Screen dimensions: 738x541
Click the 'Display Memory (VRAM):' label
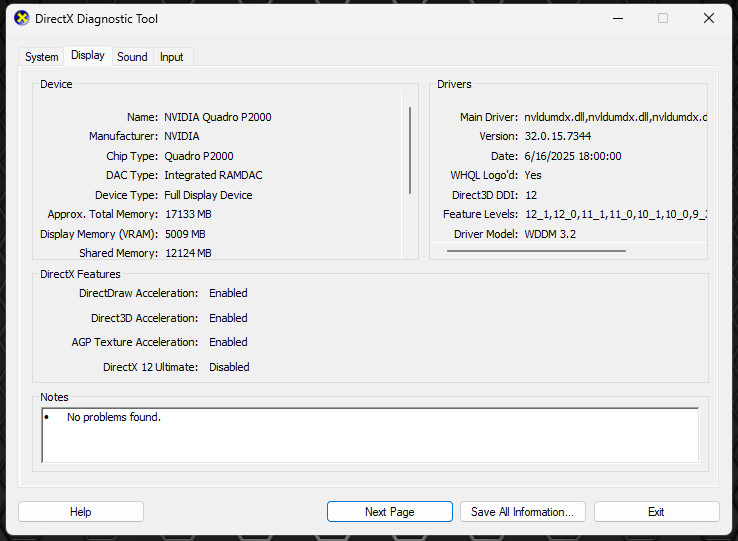(x=99, y=234)
